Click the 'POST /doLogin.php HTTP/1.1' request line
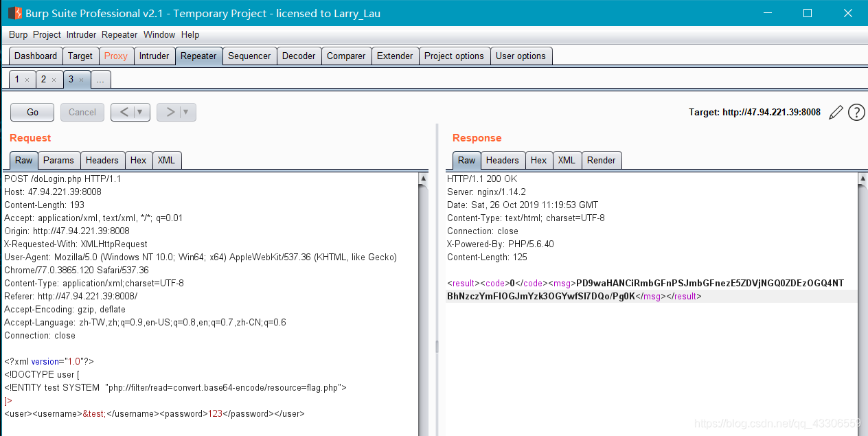Image resolution: width=868 pixels, height=436 pixels. (62, 179)
